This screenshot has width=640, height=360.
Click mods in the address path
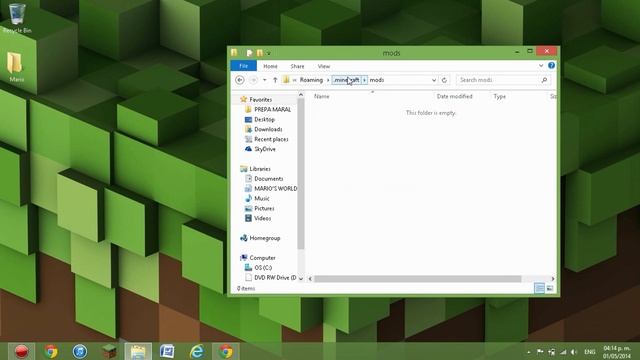(x=377, y=80)
